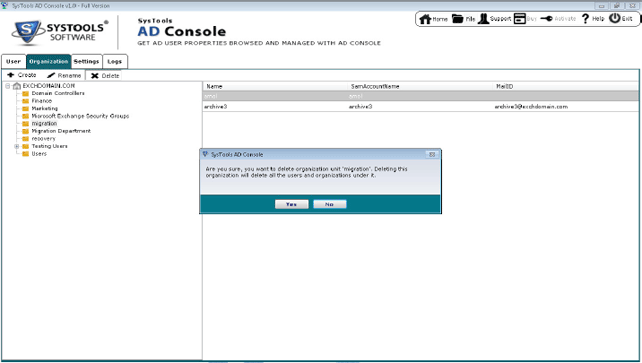
Task: Click the Users folder icon
Action: (x=25, y=154)
